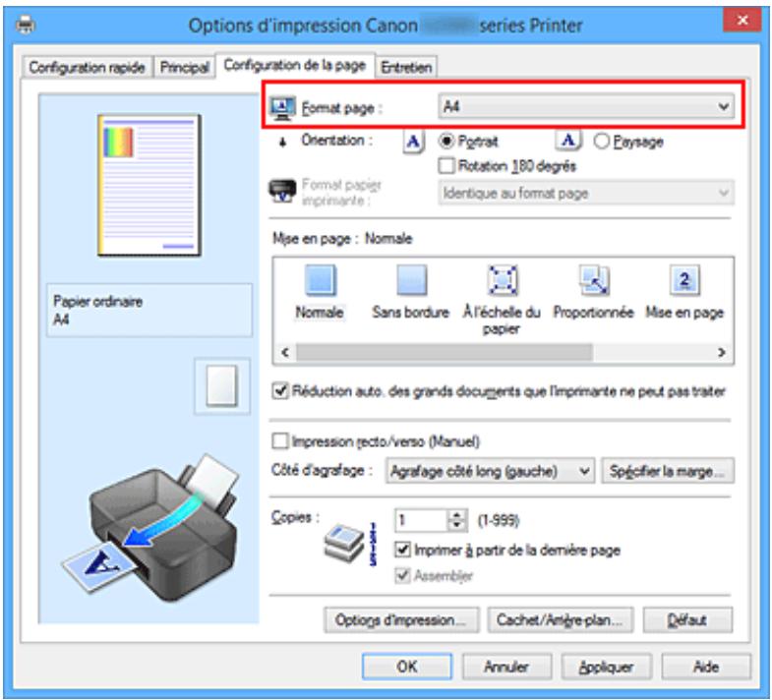Toggle the Assembler checkbox
The image size is (772, 700).
(x=403, y=575)
